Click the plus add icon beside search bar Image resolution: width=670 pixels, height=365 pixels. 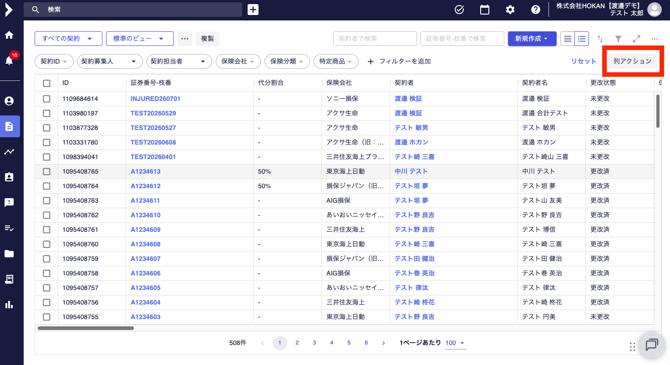pos(253,9)
